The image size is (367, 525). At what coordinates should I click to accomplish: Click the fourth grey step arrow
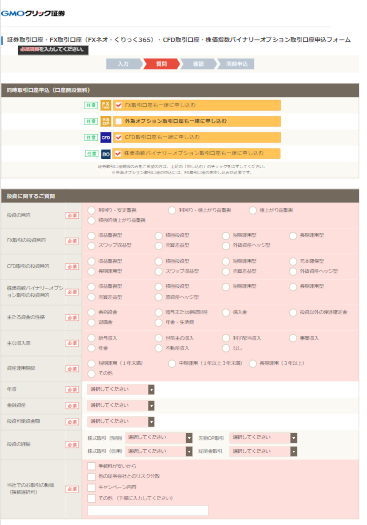(236, 64)
